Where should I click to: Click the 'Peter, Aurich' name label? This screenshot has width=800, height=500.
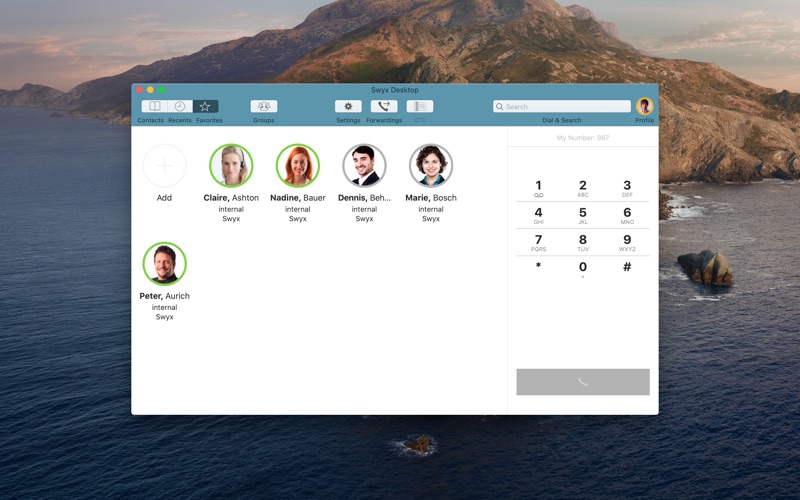[x=164, y=296]
